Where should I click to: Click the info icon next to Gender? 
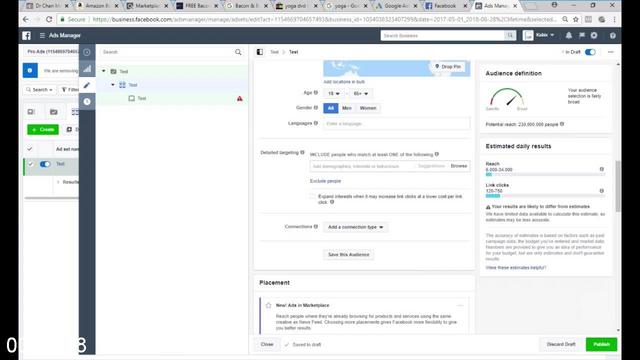click(316, 108)
